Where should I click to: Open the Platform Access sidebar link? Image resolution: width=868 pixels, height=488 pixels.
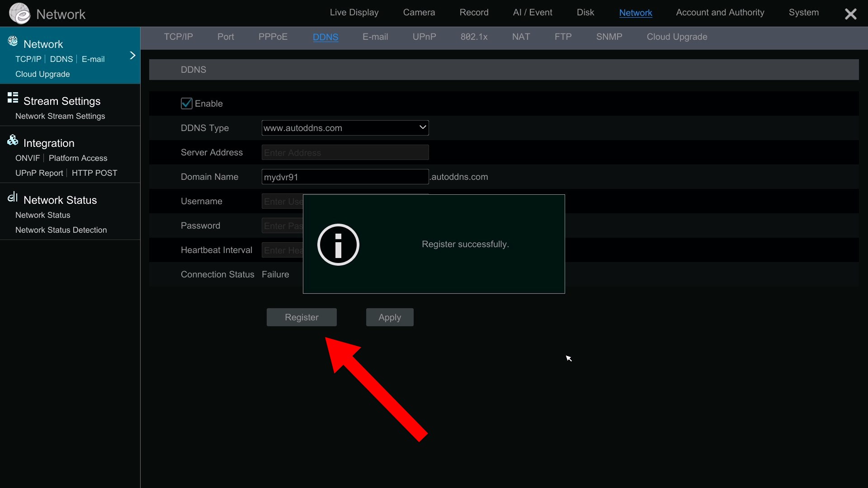point(78,158)
